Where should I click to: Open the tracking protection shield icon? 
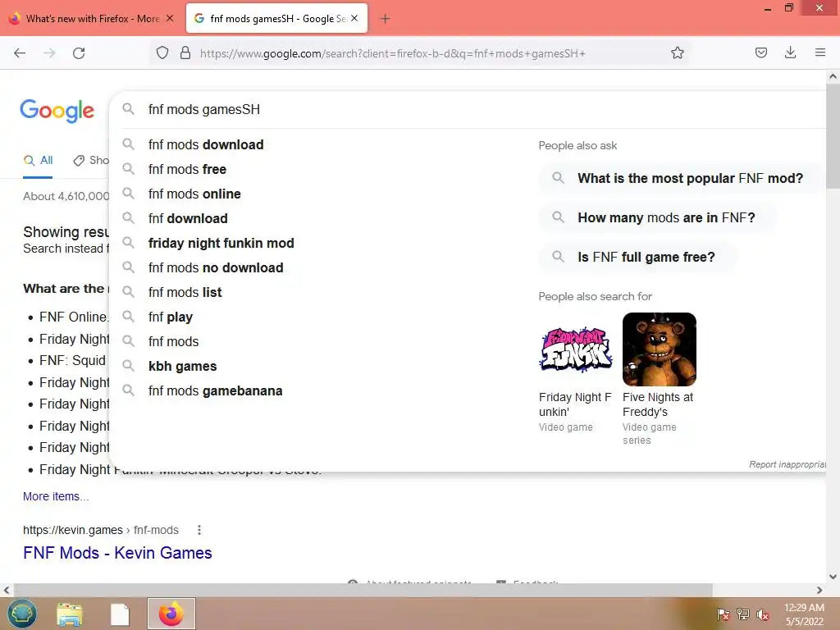click(162, 52)
